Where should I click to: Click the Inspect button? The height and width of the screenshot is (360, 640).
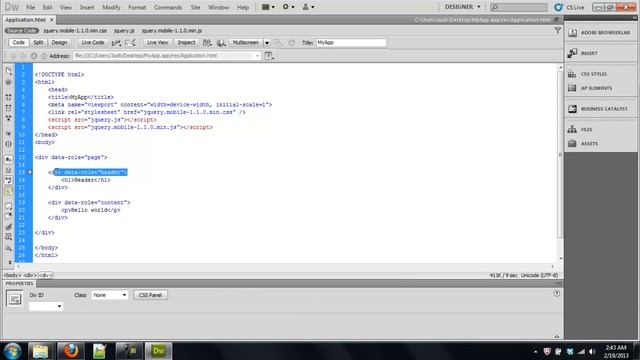[x=186, y=42]
